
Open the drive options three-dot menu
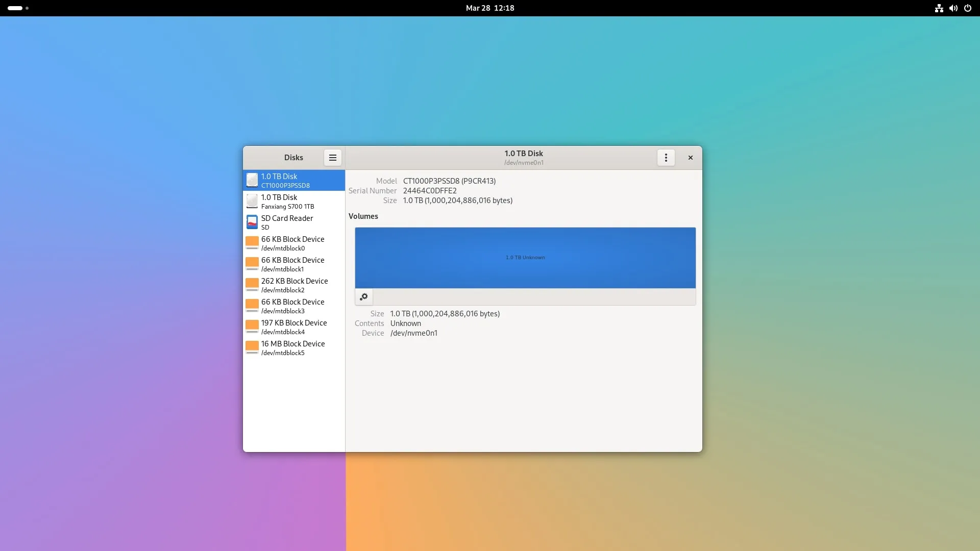tap(666, 158)
